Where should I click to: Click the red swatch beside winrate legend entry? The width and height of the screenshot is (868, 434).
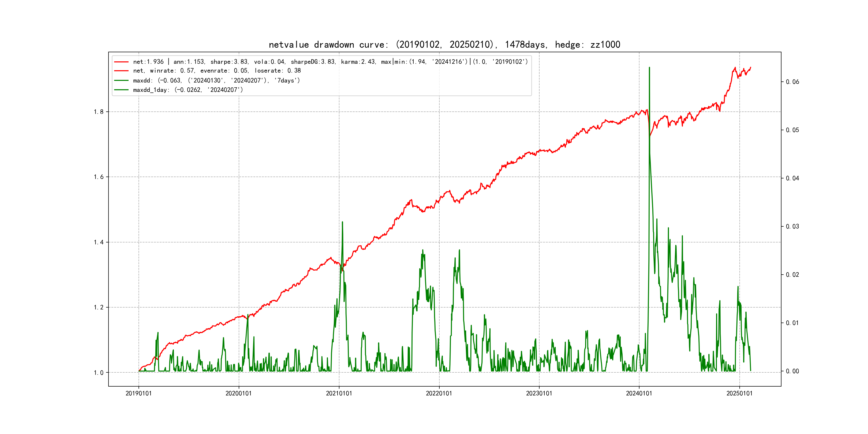pyautogui.click(x=121, y=71)
